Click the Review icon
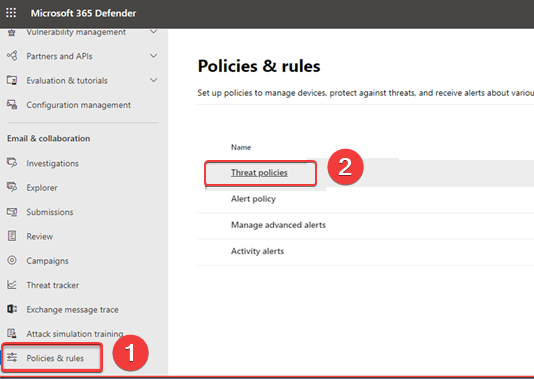 tap(12, 236)
